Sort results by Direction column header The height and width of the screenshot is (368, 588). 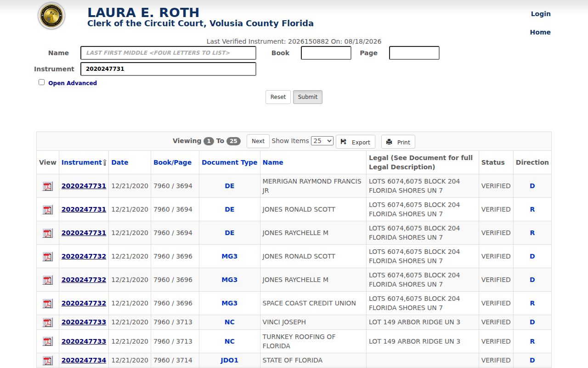click(x=532, y=162)
